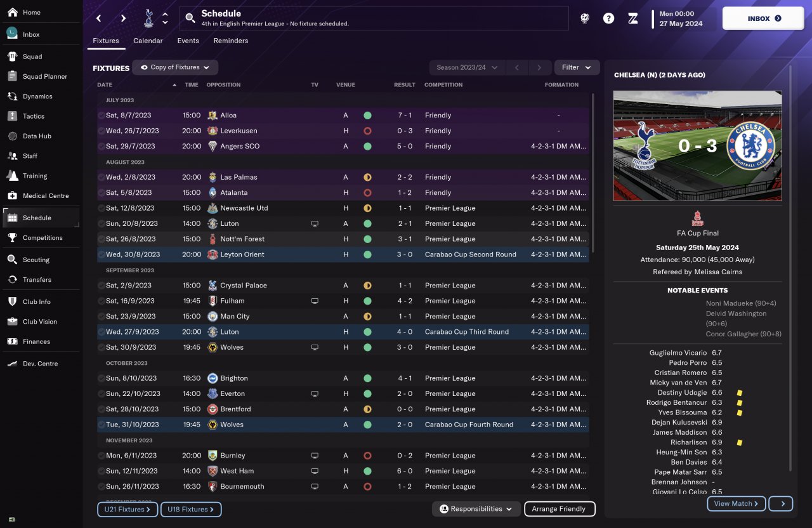Viewport: 812px width, 528px height.
Task: Open Club Vision in the sidebar
Action: (x=41, y=322)
